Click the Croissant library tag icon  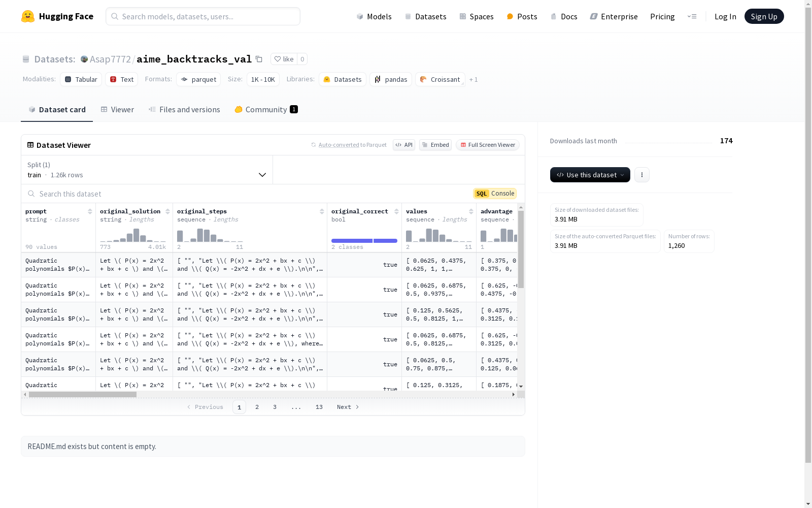click(x=423, y=79)
